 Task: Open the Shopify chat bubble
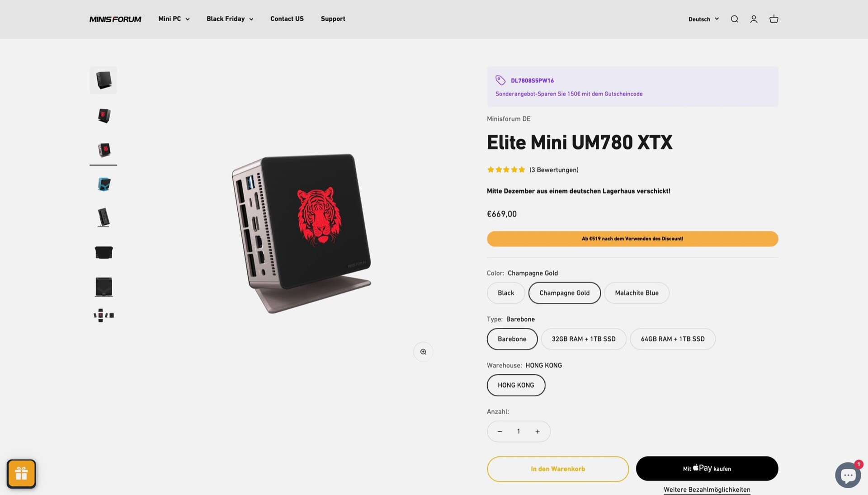848,475
